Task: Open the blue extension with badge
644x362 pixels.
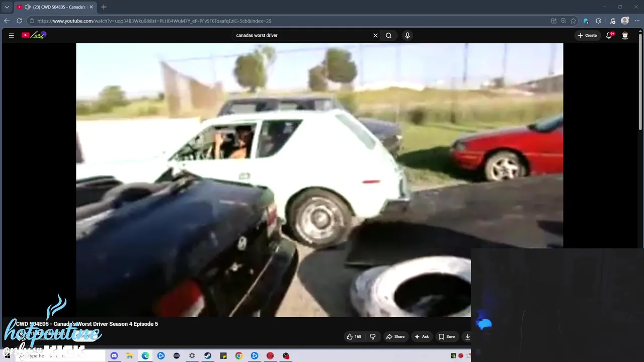Action: 586,21
